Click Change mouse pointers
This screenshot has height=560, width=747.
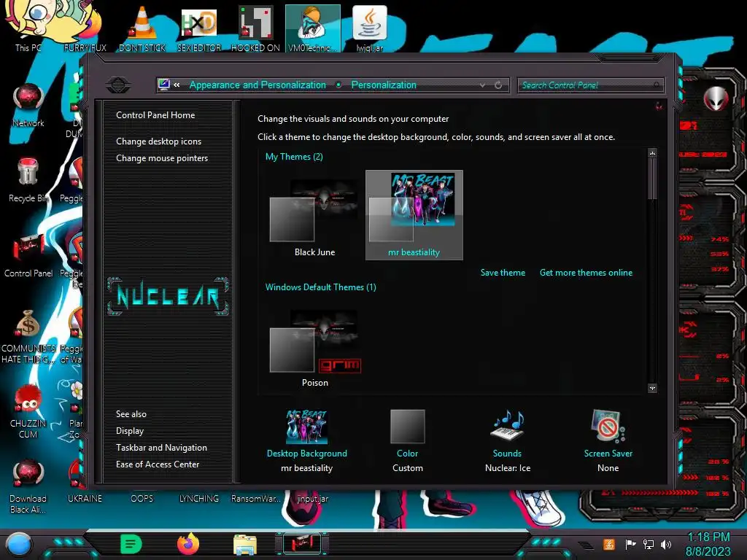(162, 158)
